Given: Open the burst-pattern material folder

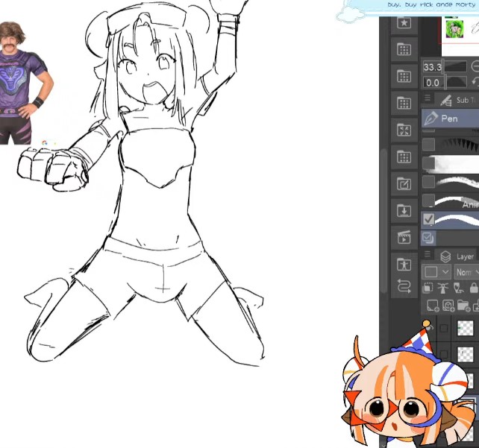Looking at the screenshot, I should [404, 130].
